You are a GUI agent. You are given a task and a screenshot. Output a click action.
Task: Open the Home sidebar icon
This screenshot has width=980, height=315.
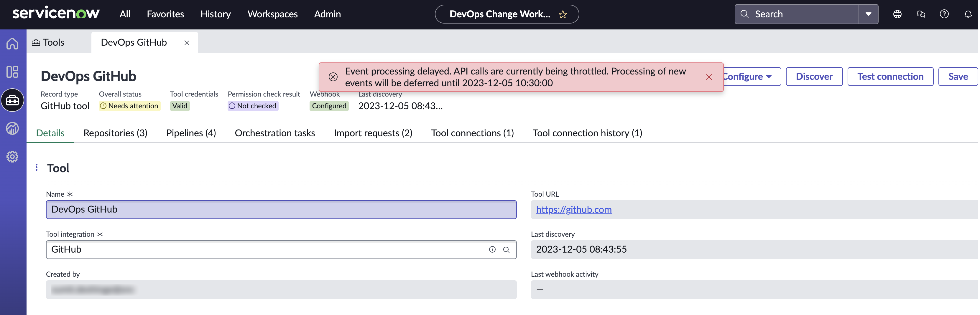[x=13, y=43]
